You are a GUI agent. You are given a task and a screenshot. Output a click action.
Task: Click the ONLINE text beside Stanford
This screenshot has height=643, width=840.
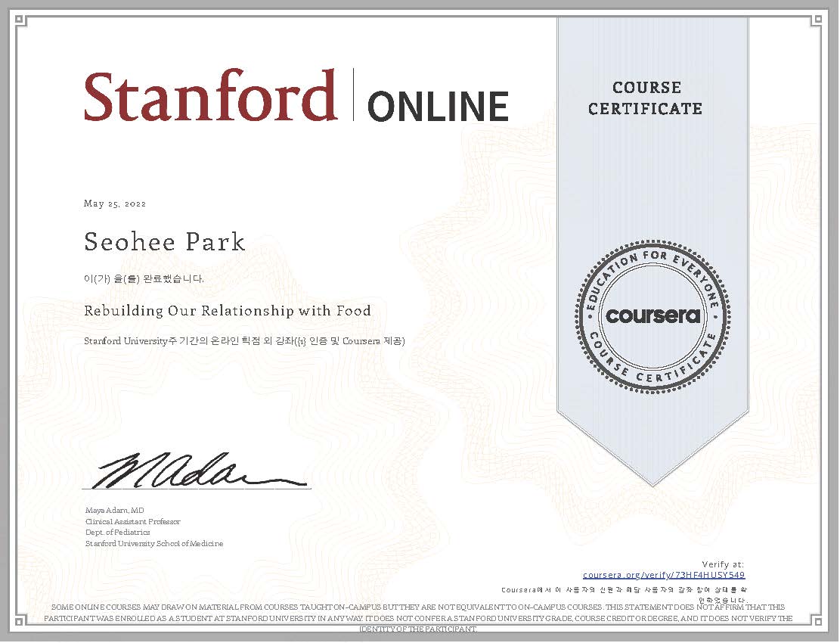coord(438,106)
